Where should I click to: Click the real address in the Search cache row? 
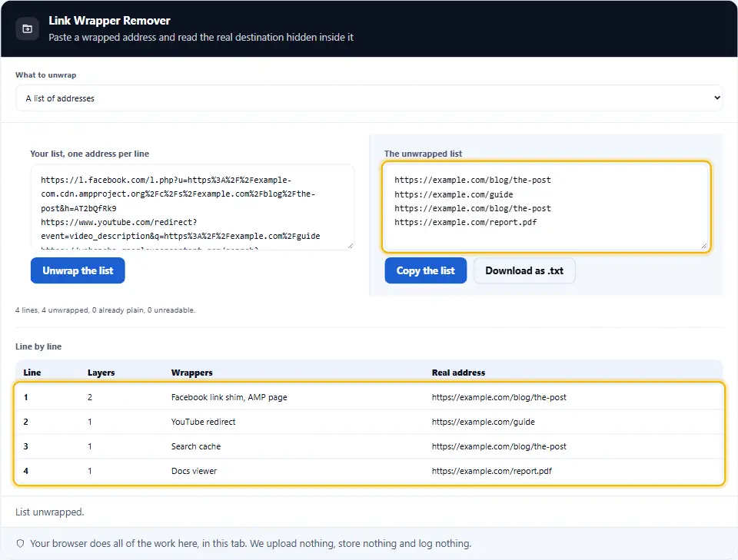click(x=499, y=446)
